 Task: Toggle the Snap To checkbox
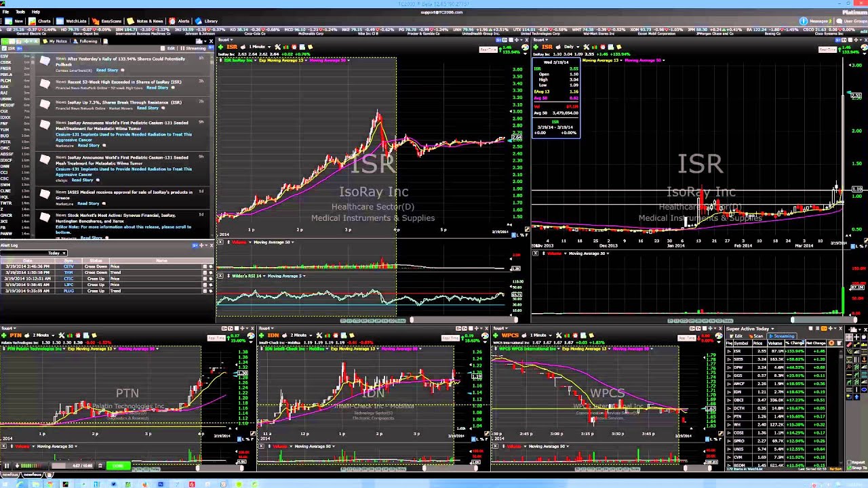click(x=850, y=468)
